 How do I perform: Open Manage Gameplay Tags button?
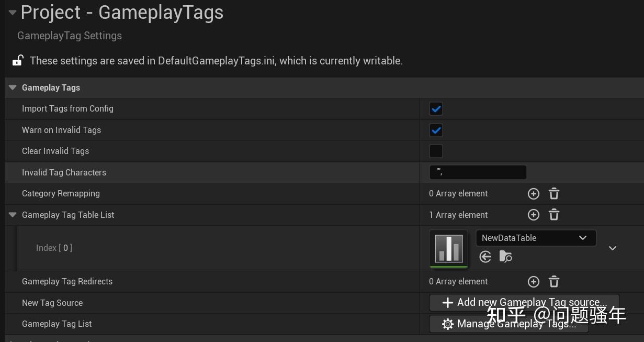(x=509, y=324)
